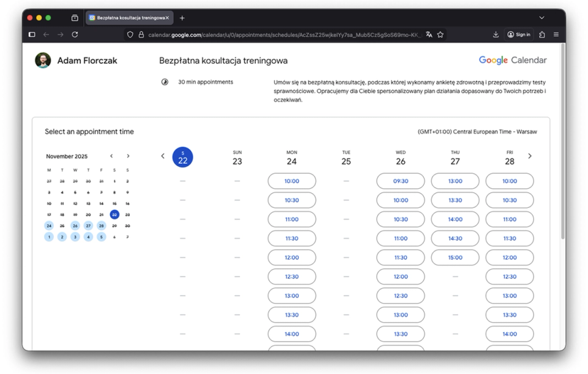Screen dimensions: 588x374
Task: Book the Monday 24 slot at 11:00
Action: point(292,219)
